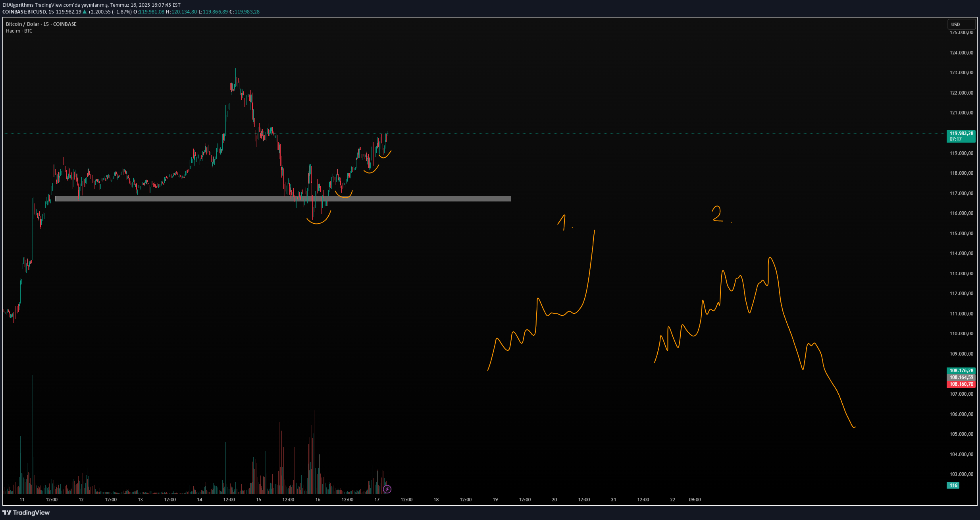This screenshot has width=980, height=520.
Task: Click the 122.000,00 price axis label
Action: tap(961, 93)
